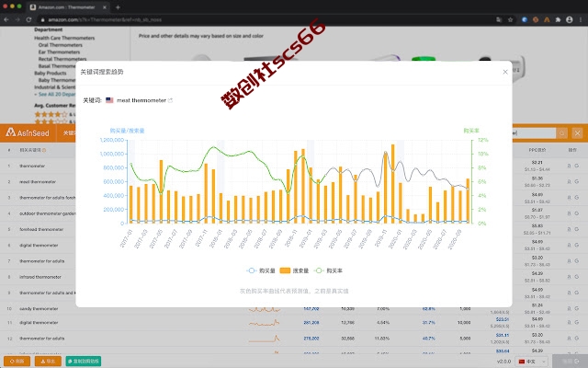Select the Amazon.com : Thermometer tab
588x368 pixels.
pos(67,7)
